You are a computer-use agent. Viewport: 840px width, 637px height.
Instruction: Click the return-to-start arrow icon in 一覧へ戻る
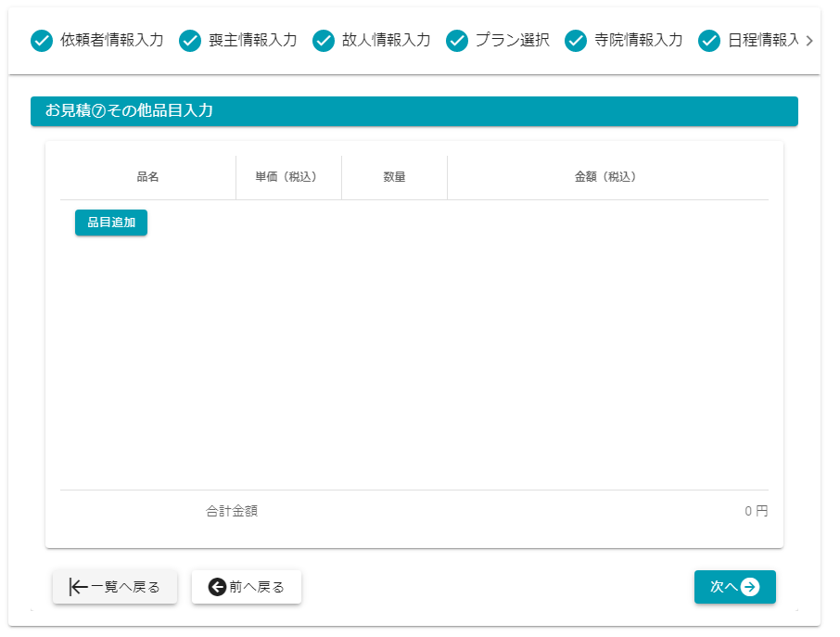79,587
